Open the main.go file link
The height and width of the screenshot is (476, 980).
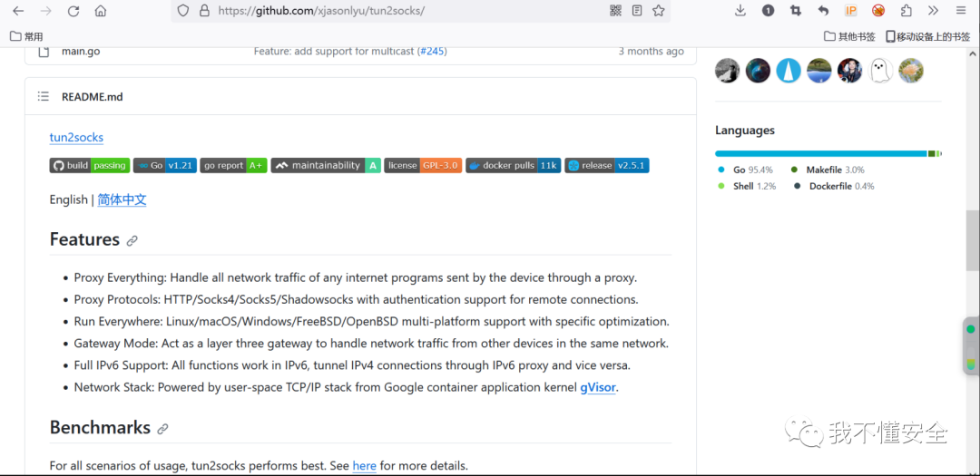[81, 51]
